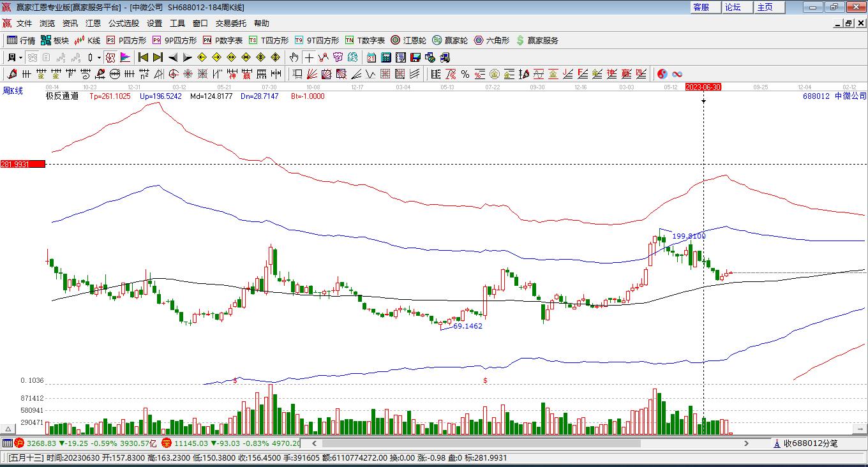Click the black right-pointing triangle arrow

[187, 57]
